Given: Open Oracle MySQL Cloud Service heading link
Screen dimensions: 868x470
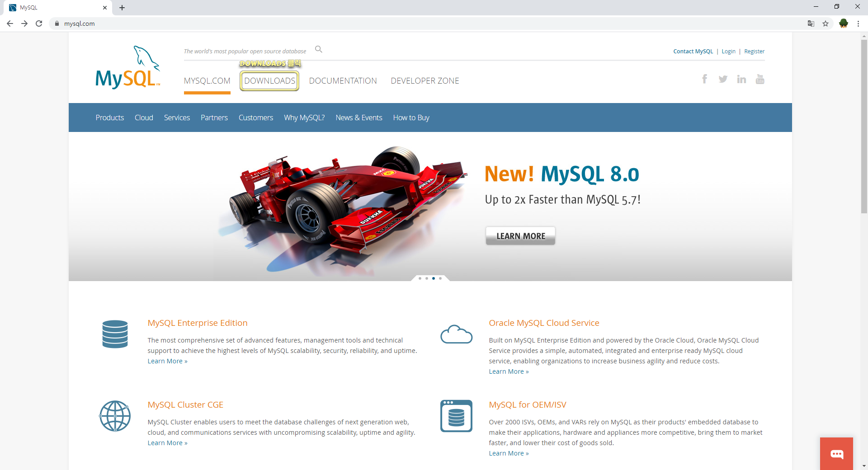Looking at the screenshot, I should coord(544,323).
